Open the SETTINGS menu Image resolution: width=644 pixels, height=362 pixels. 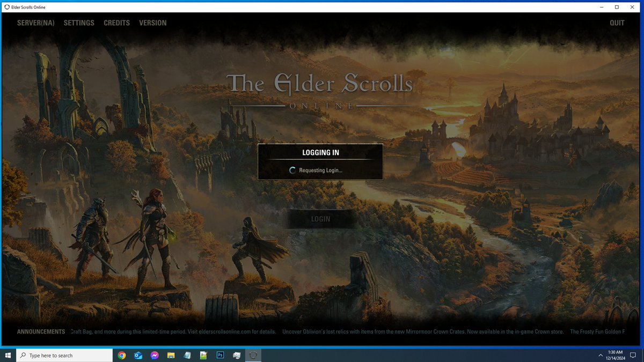pos(79,23)
